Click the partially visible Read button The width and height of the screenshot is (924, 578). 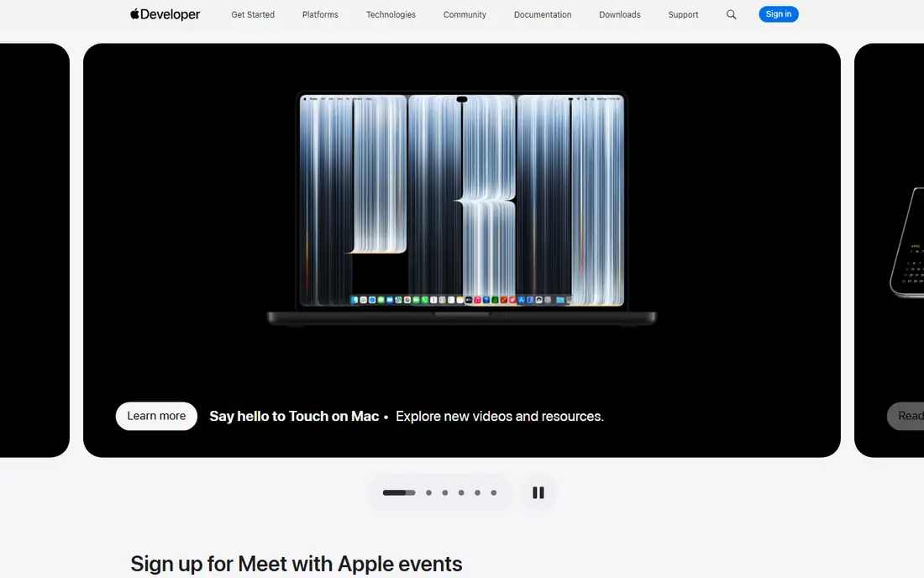tap(906, 416)
